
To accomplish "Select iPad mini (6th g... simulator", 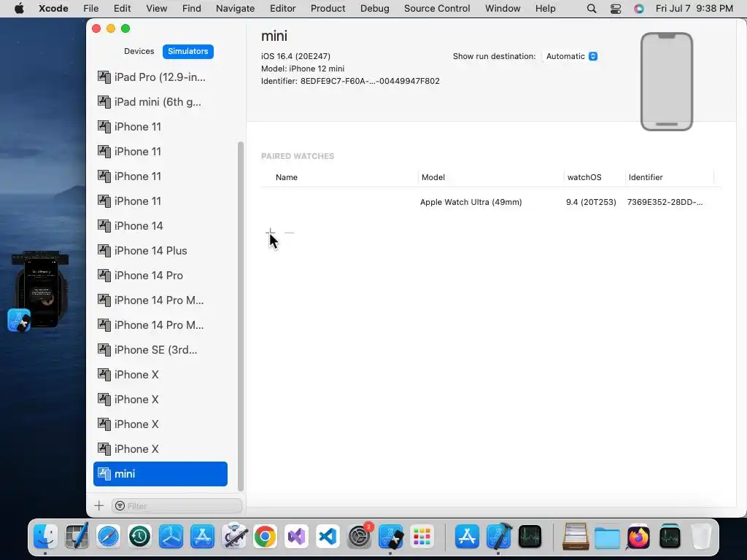I will (160, 102).
